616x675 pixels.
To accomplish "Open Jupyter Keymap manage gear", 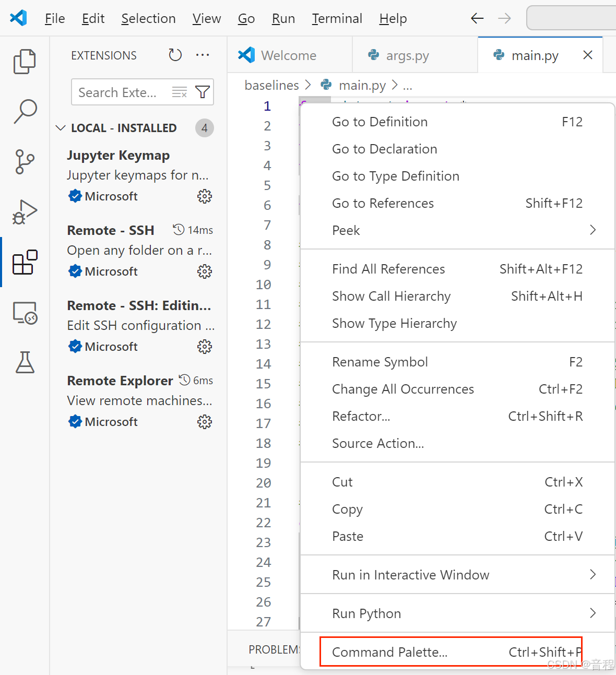I will coord(204,196).
